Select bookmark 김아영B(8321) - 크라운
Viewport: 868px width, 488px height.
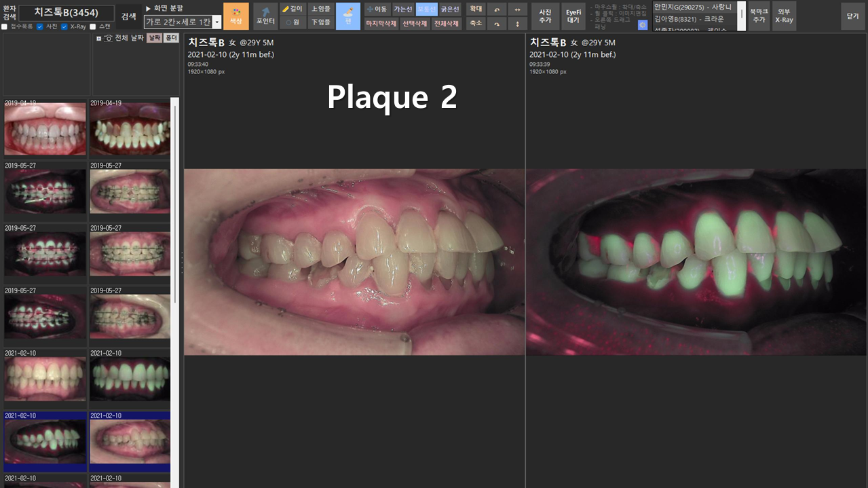coord(694,19)
